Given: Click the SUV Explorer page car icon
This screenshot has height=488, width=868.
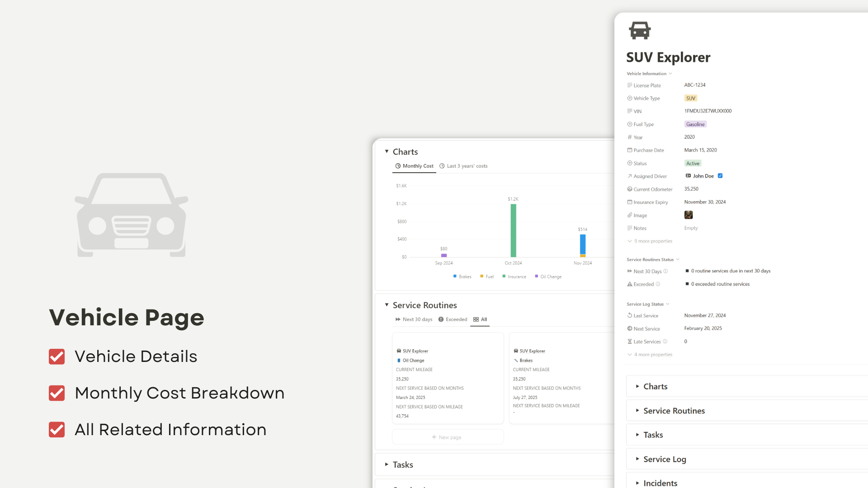Looking at the screenshot, I should click(x=640, y=30).
